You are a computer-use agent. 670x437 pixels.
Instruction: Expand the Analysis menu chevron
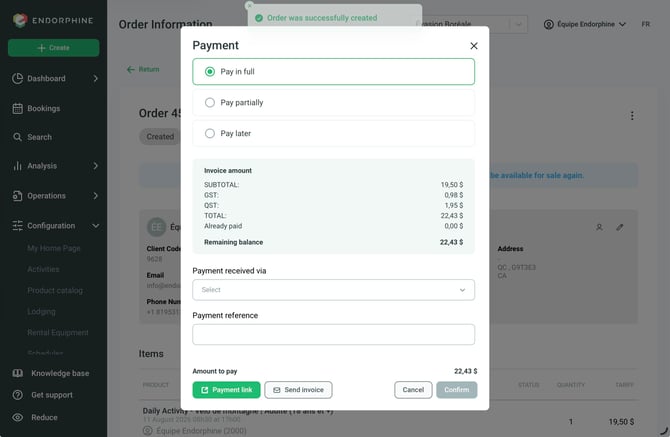96,166
